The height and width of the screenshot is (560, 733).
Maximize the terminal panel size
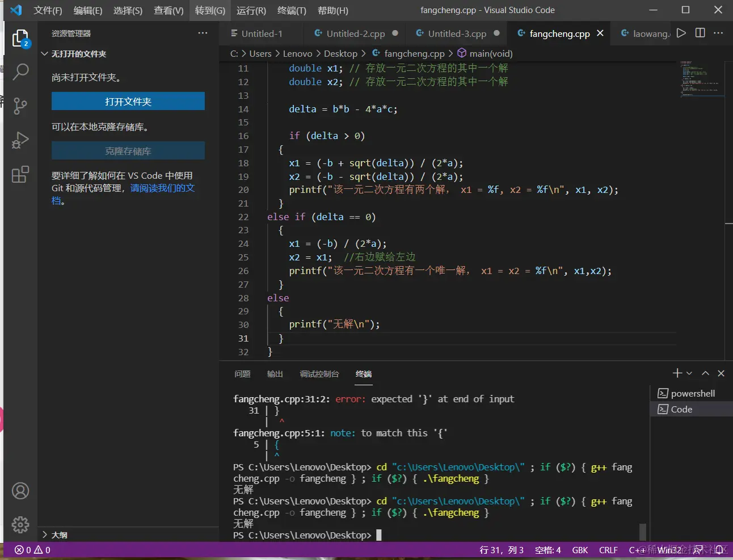(x=705, y=373)
